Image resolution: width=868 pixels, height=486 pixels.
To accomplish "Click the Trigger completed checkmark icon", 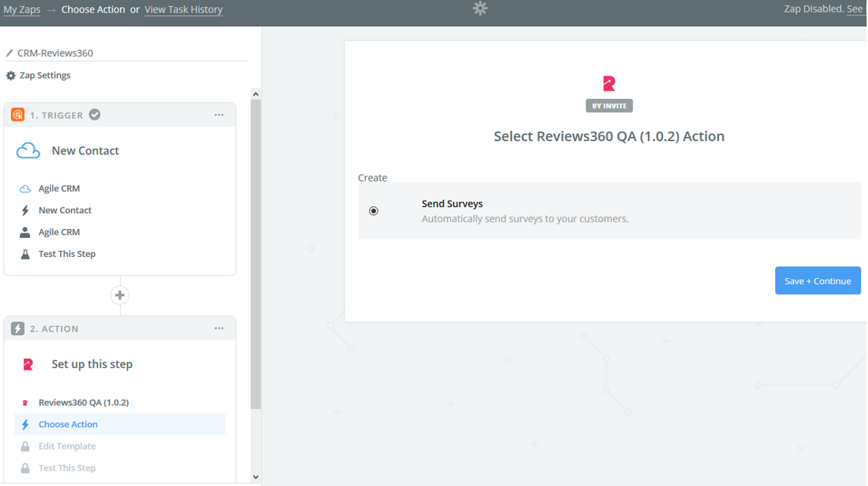I will point(94,115).
